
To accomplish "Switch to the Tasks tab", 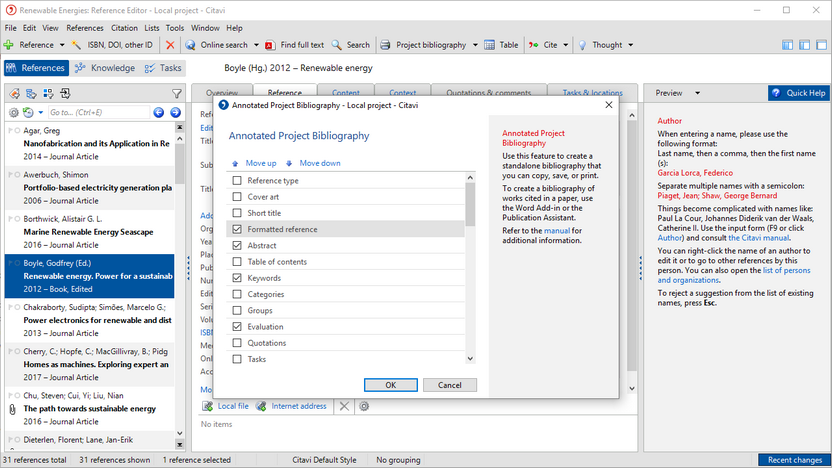I will [x=163, y=68].
